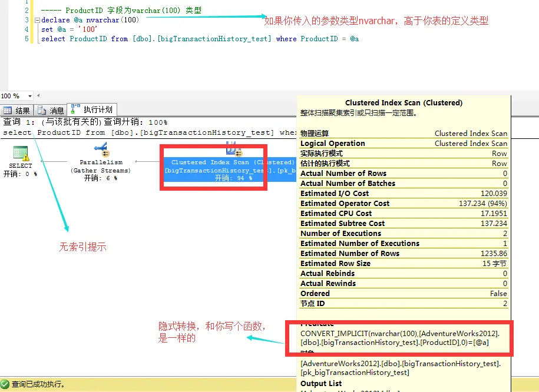The height and width of the screenshot is (392, 539).
Task: Click '物理运算' physical operation row
Action: 404,133
